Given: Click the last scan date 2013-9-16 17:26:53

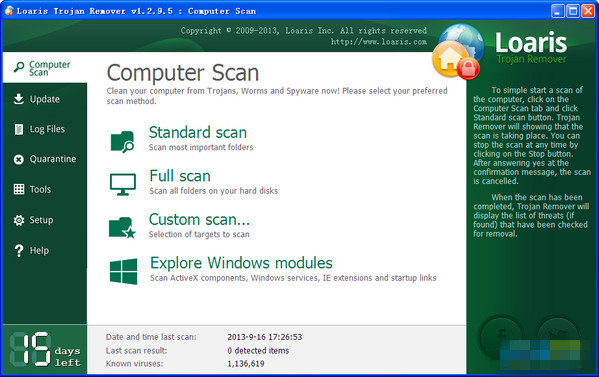Looking at the screenshot, I should [265, 337].
